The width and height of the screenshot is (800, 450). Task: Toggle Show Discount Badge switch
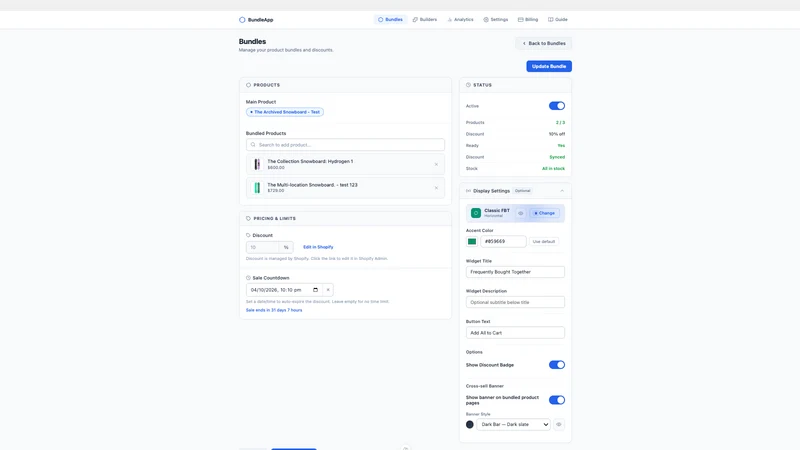[x=557, y=365]
